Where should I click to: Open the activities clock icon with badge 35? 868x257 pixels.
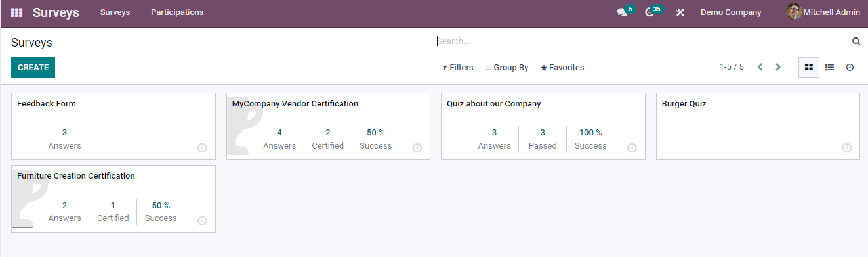point(650,12)
